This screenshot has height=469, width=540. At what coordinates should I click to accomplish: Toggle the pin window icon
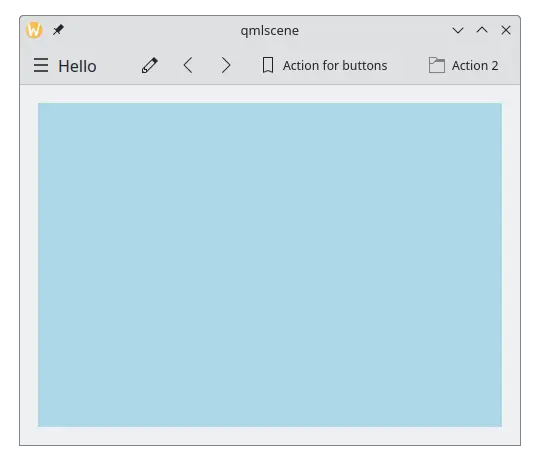click(x=58, y=30)
